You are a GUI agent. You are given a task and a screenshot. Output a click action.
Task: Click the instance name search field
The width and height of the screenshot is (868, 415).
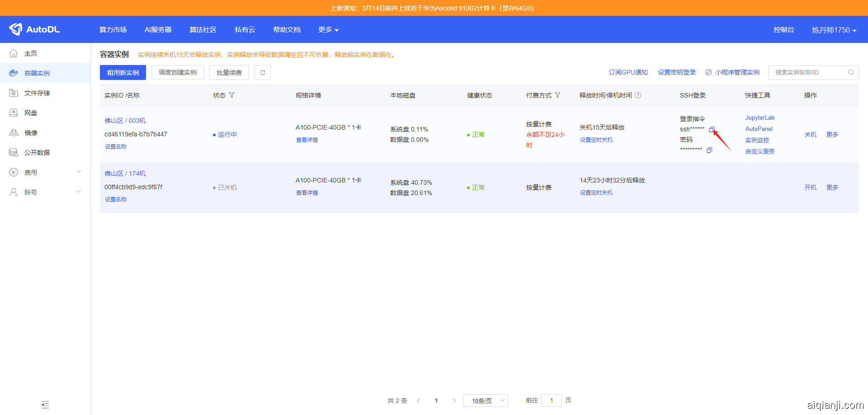click(807, 72)
